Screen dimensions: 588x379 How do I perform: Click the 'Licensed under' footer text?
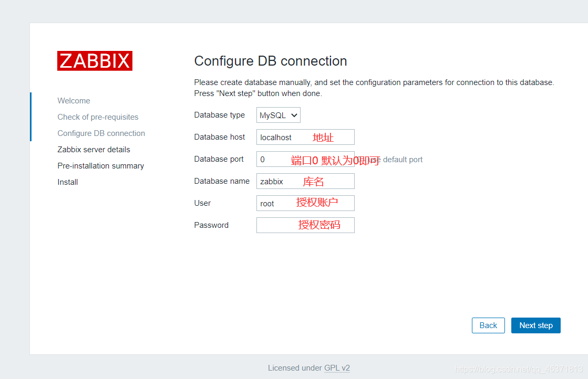pyautogui.click(x=295, y=368)
